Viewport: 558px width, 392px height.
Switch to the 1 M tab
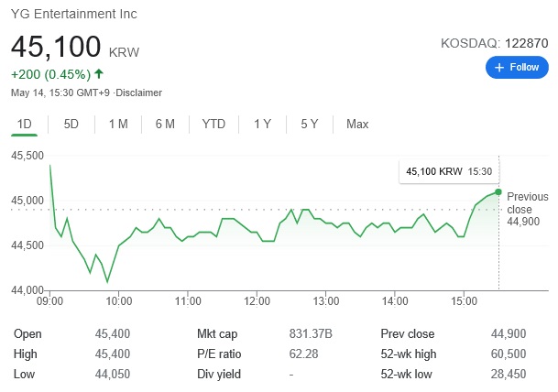[118, 125]
